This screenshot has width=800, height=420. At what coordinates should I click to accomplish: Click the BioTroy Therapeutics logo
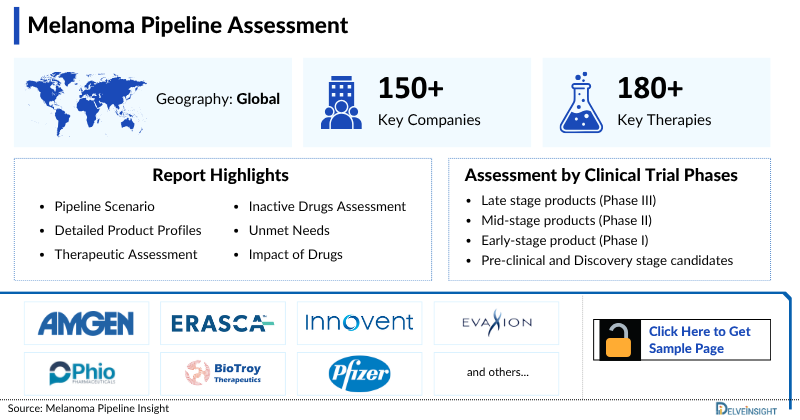(223, 373)
